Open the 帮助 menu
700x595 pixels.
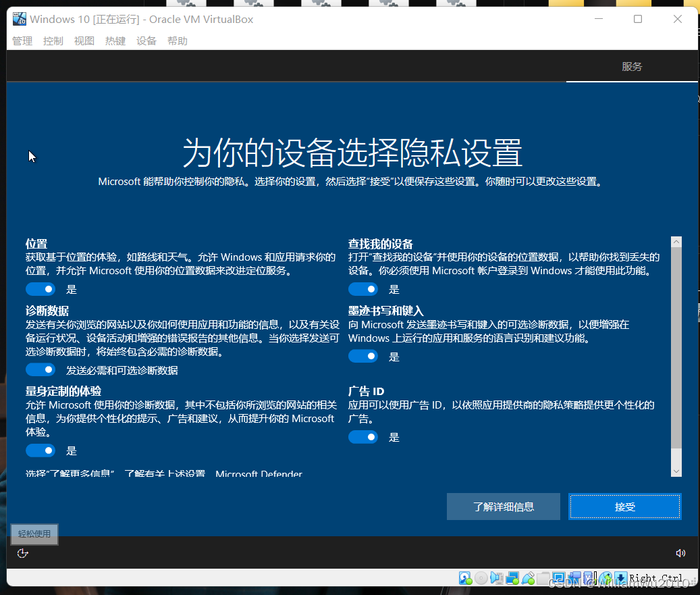click(x=178, y=41)
